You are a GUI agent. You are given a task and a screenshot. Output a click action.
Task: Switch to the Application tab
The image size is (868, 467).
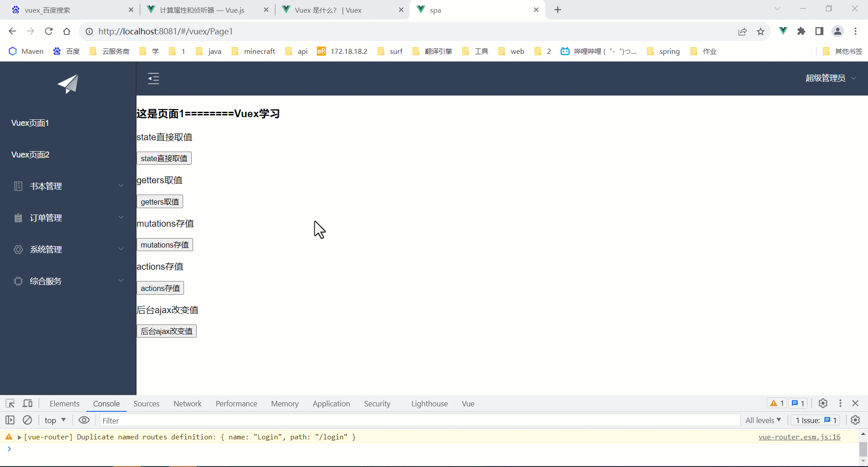(331, 403)
